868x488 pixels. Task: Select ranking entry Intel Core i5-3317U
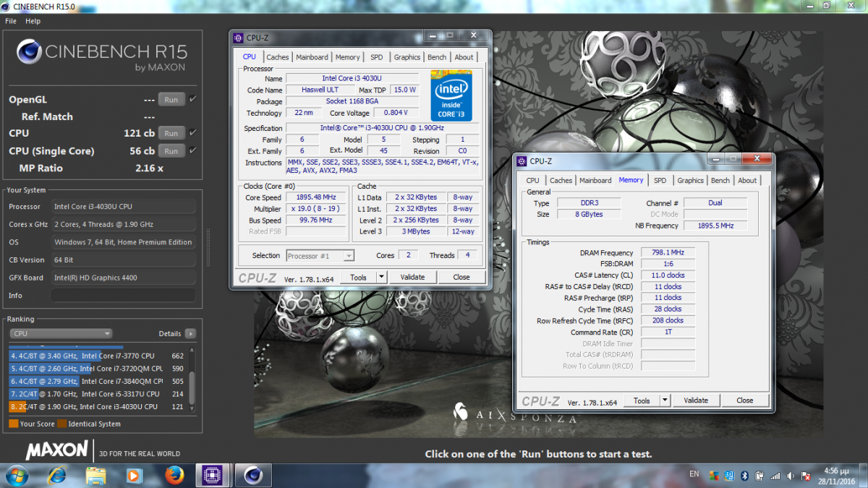pyautogui.click(x=98, y=394)
